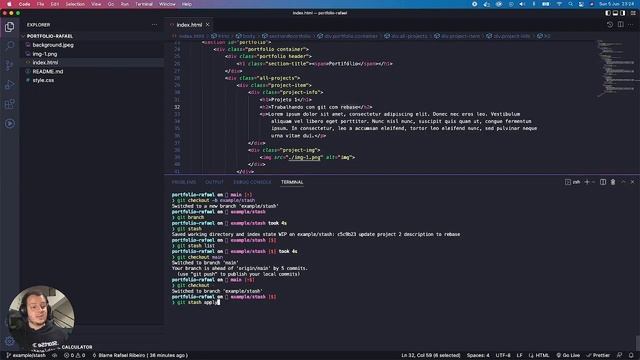Create a new terminal with plus icon
The image size is (640, 360).
pyautogui.click(x=587, y=182)
